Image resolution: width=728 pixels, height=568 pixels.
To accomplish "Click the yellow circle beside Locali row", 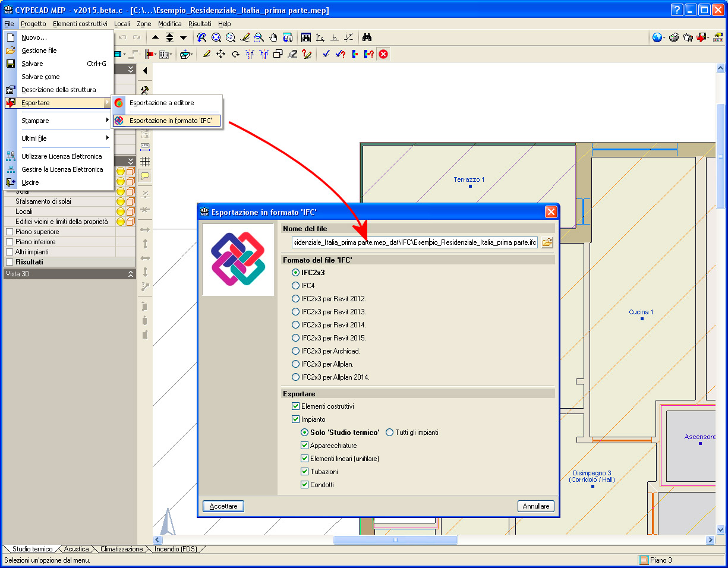I will click(121, 212).
